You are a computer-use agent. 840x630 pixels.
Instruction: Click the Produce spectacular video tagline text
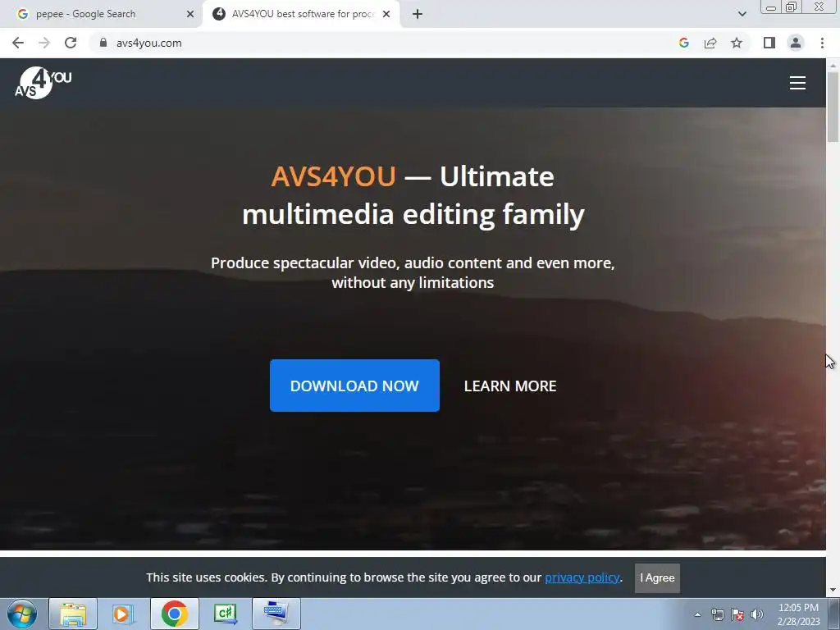pos(413,272)
